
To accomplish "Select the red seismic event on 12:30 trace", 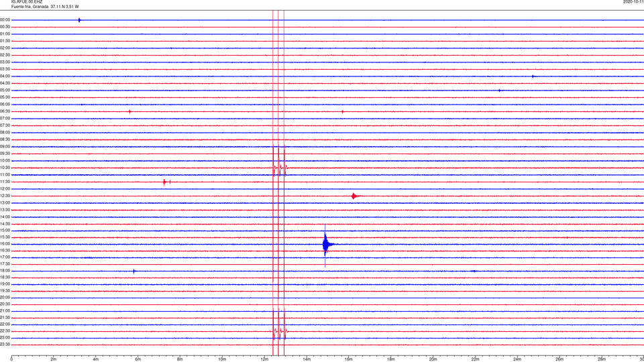I will pyautogui.click(x=355, y=196).
